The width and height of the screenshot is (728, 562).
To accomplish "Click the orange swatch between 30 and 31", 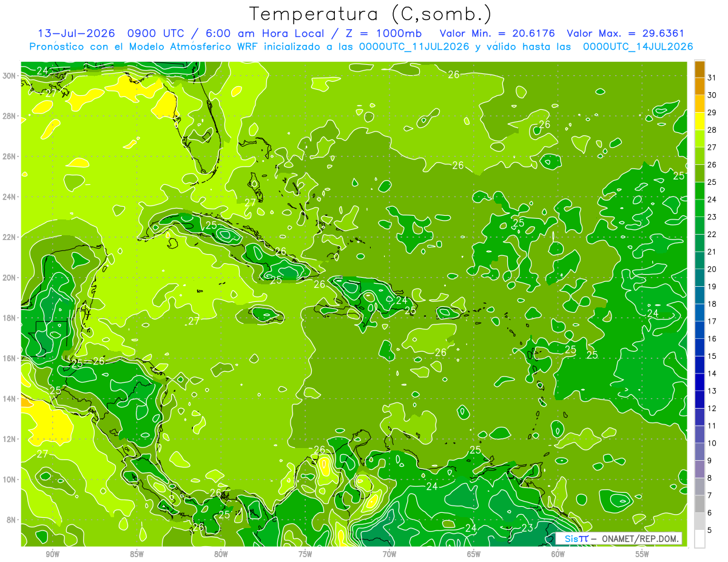I will 699,86.
